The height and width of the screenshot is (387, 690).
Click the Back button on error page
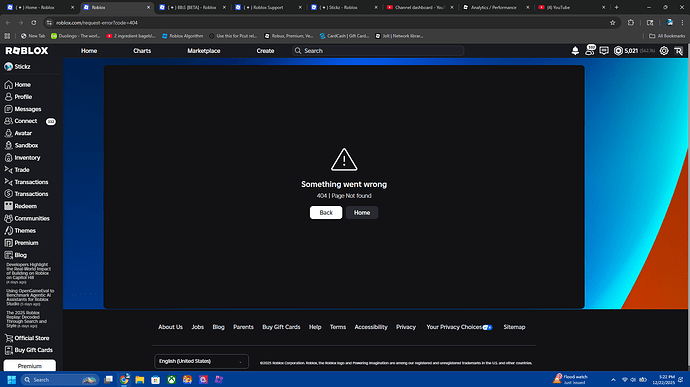326,213
